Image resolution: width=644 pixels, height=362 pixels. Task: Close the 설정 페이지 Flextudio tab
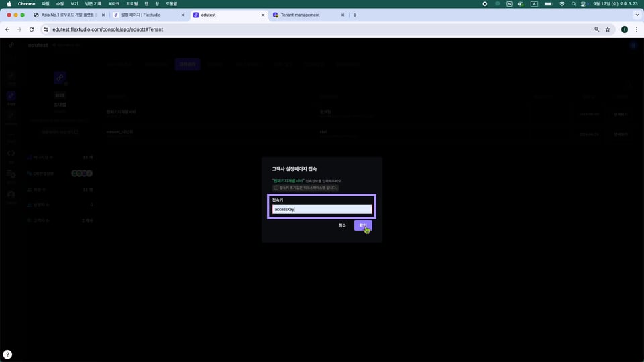pos(183,15)
